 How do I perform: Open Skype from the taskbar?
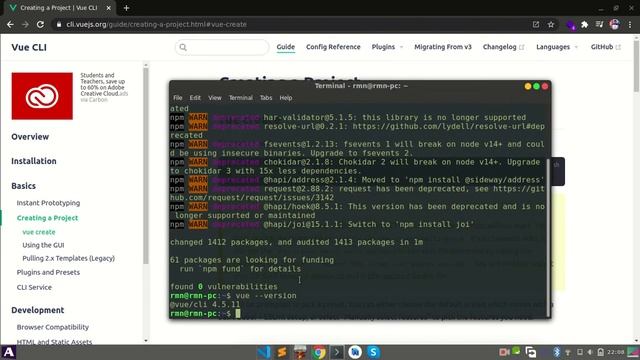pos(373,352)
